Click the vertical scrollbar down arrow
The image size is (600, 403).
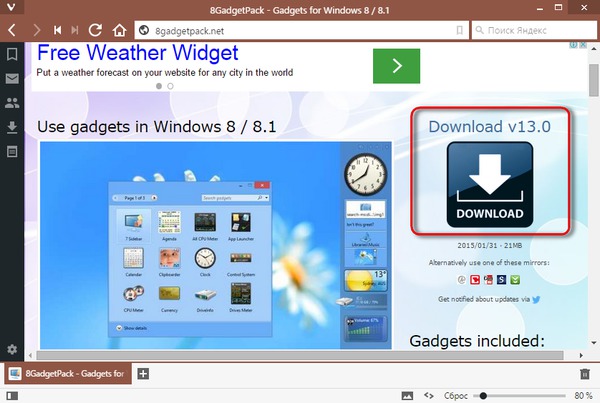click(594, 343)
